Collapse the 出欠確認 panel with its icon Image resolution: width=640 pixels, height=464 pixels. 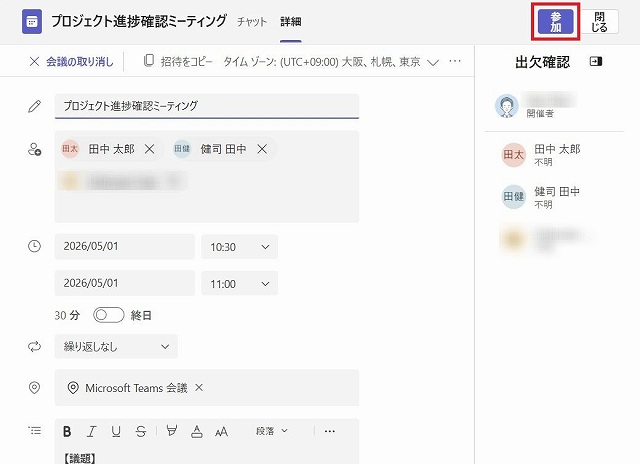596,62
